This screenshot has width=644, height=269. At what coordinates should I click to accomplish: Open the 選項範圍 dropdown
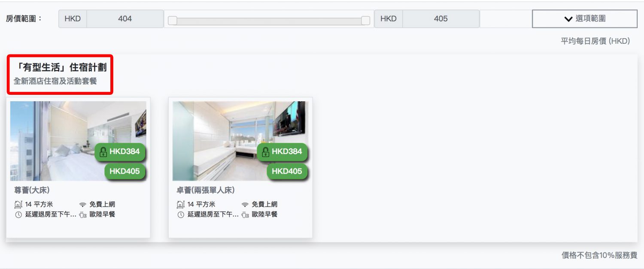pyautogui.click(x=585, y=19)
